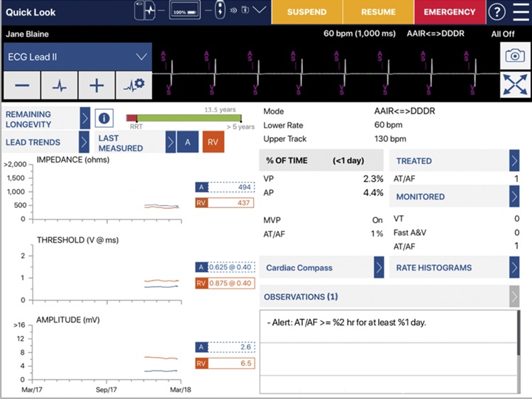Open Treated episodes arrow
This screenshot has width=532, height=399.
click(x=514, y=160)
